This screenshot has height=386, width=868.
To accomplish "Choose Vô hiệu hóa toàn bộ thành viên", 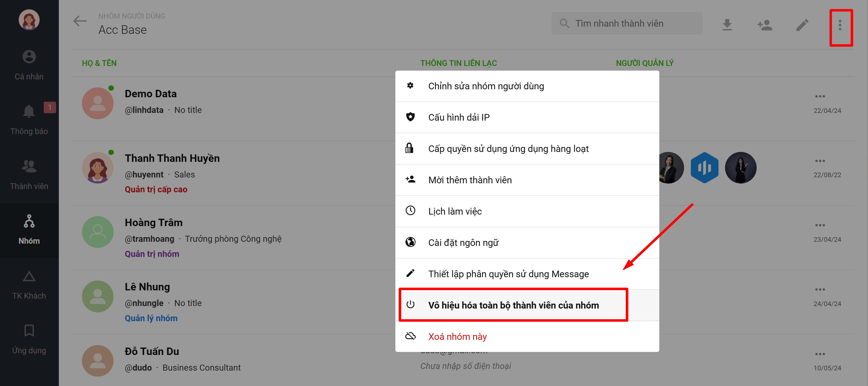I will pyautogui.click(x=513, y=305).
